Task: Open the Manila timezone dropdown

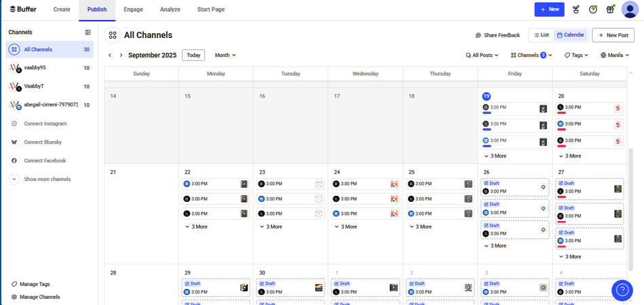Action: pos(614,55)
